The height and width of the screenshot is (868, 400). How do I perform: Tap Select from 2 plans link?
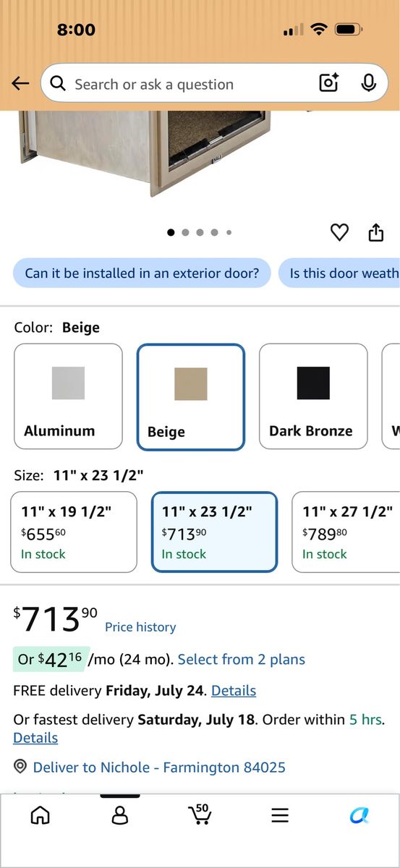pyautogui.click(x=242, y=659)
